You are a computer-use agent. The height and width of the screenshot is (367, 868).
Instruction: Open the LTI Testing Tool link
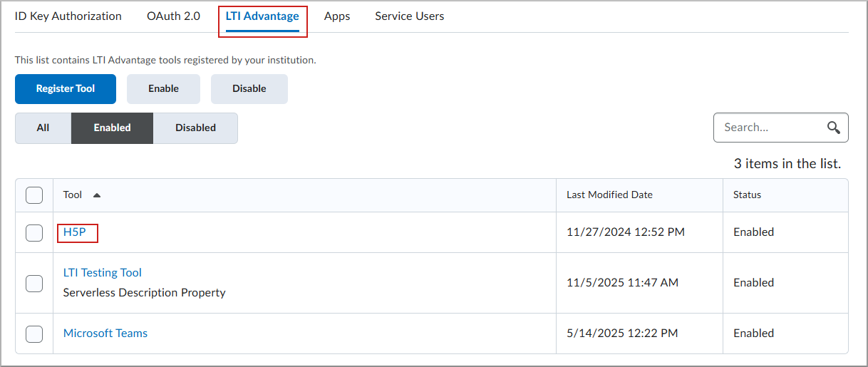pos(103,273)
